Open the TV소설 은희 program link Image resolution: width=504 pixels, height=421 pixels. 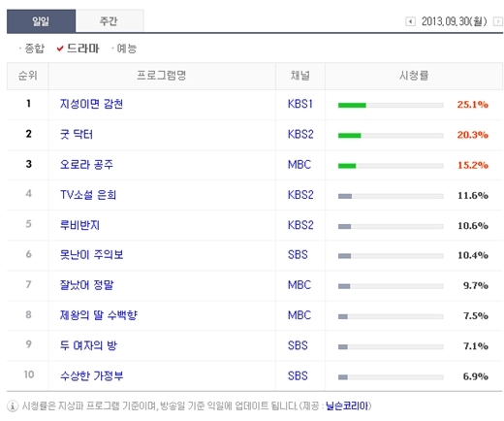tap(88, 195)
